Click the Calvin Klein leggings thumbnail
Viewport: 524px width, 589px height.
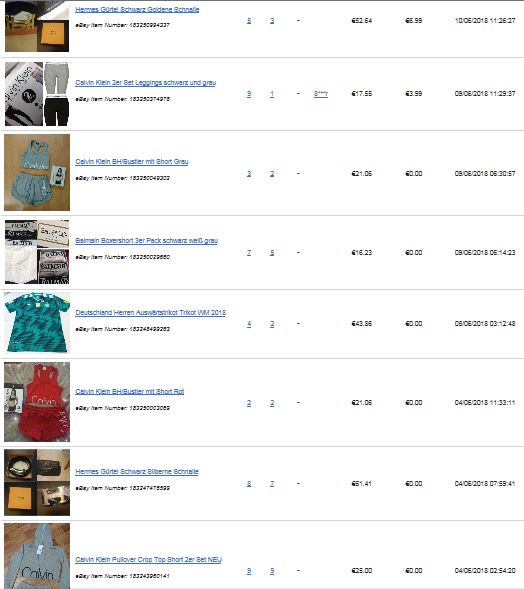(x=37, y=94)
